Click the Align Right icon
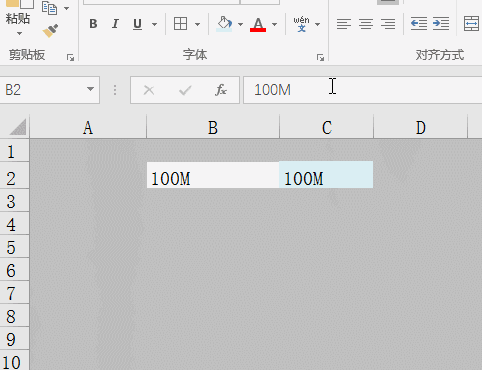Viewport: 482px width, 370px height. (x=388, y=24)
